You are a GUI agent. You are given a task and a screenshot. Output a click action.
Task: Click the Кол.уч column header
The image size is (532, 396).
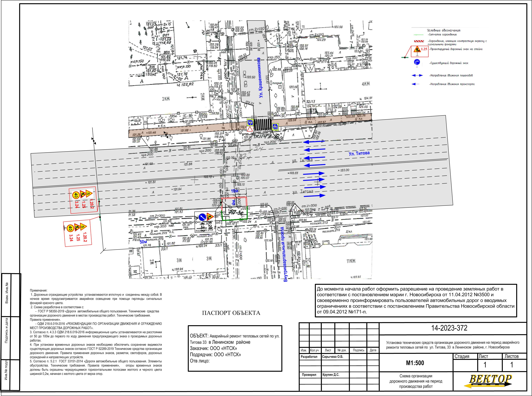tap(314, 350)
